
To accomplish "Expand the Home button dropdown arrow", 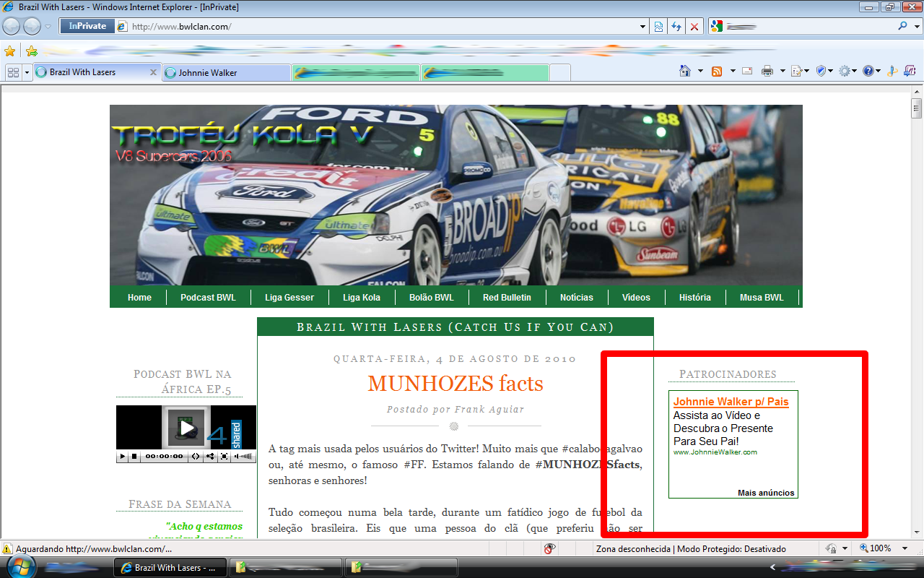I will [700, 71].
